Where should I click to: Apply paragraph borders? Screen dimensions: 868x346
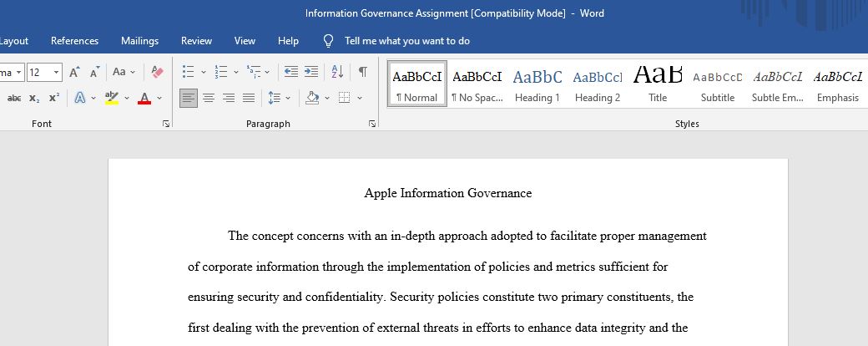(345, 98)
